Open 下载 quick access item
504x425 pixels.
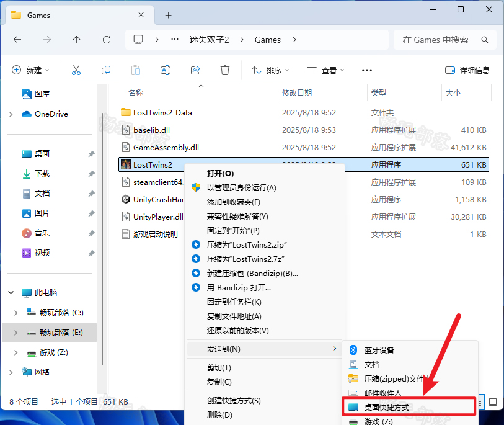[36, 174]
